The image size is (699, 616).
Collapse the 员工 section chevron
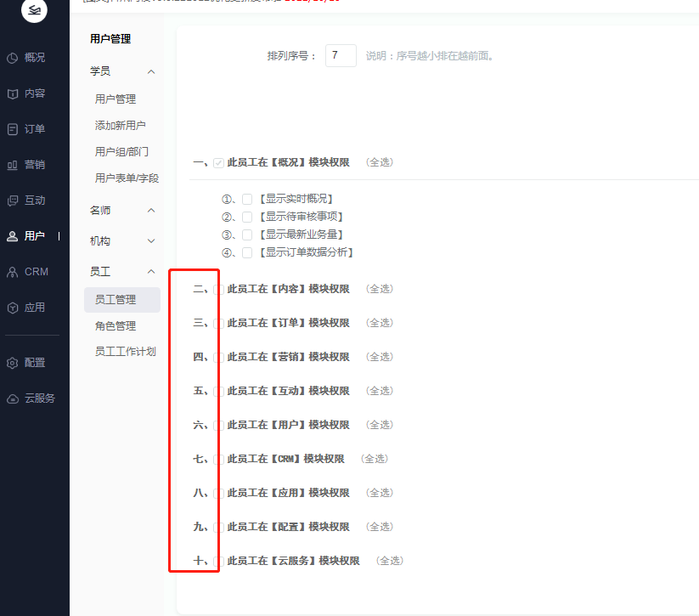[151, 271]
